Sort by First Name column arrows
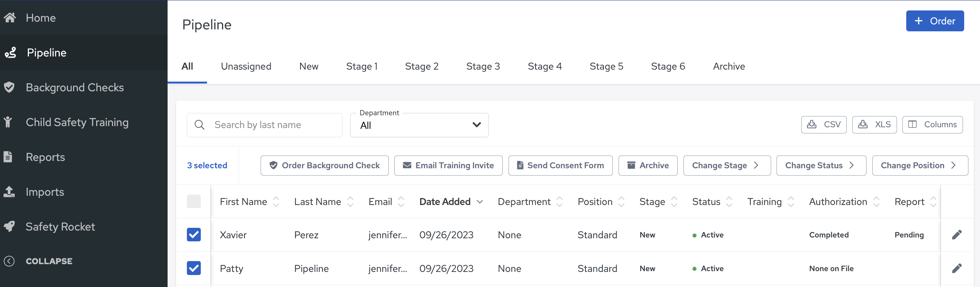This screenshot has width=980, height=287. click(x=276, y=202)
